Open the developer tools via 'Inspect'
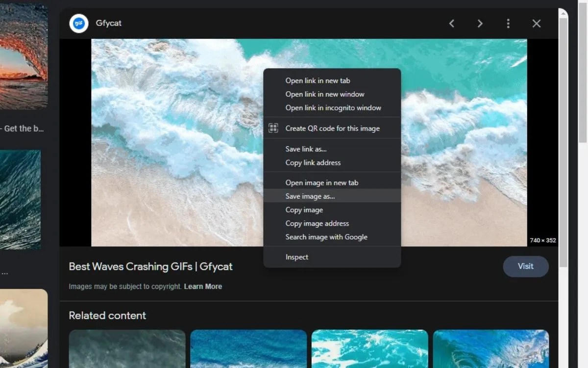 point(296,257)
